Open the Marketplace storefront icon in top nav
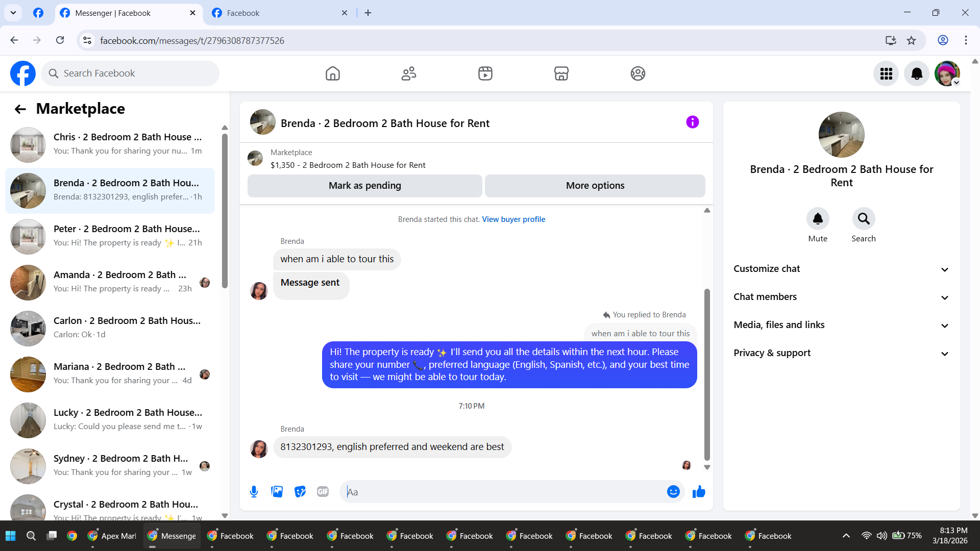Image resolution: width=980 pixels, height=551 pixels. point(561,73)
